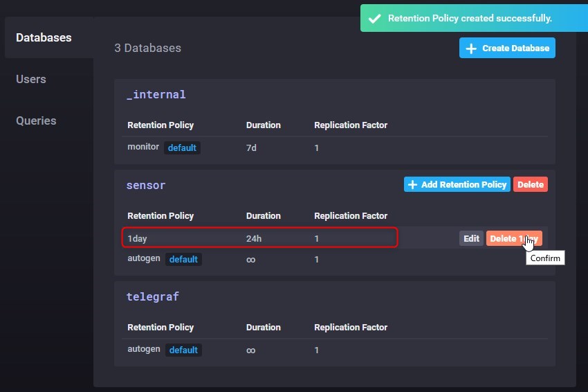Screen dimensions: 588x392
Task: Click the 24h duration value for 1day
Action: (x=254, y=238)
